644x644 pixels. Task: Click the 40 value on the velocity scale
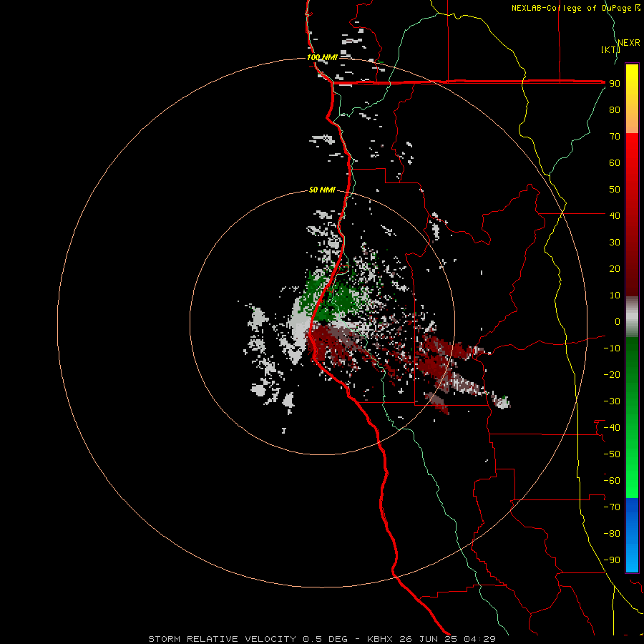click(615, 215)
